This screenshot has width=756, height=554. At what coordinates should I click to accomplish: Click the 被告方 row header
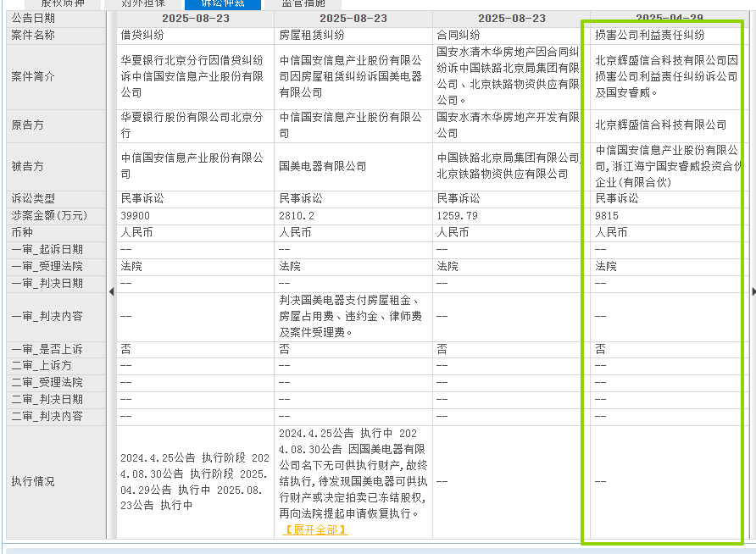pyautogui.click(x=56, y=167)
